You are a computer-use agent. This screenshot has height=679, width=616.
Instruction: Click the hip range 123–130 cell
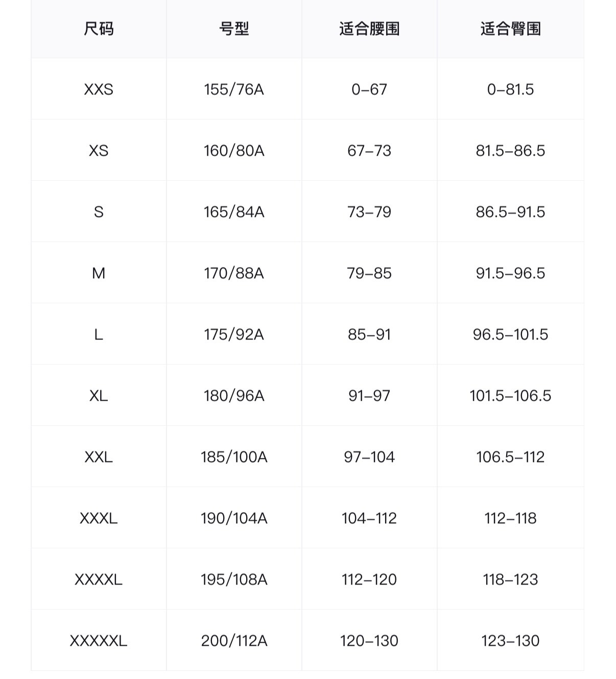[x=510, y=641]
